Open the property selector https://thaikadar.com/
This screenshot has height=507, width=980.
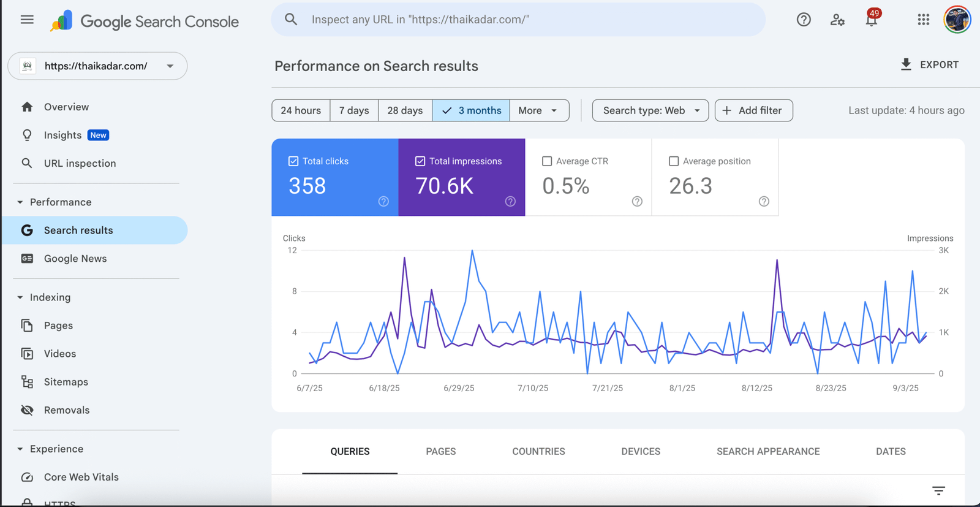[x=97, y=66]
